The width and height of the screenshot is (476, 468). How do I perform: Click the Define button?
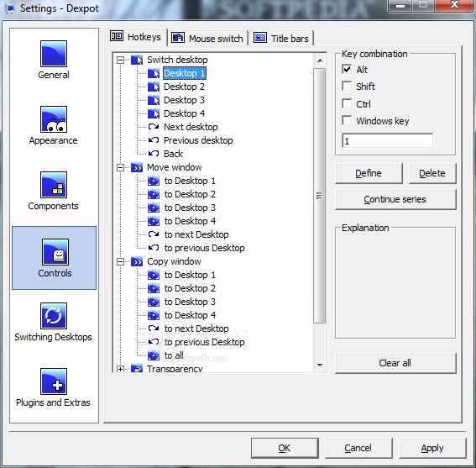click(x=369, y=173)
